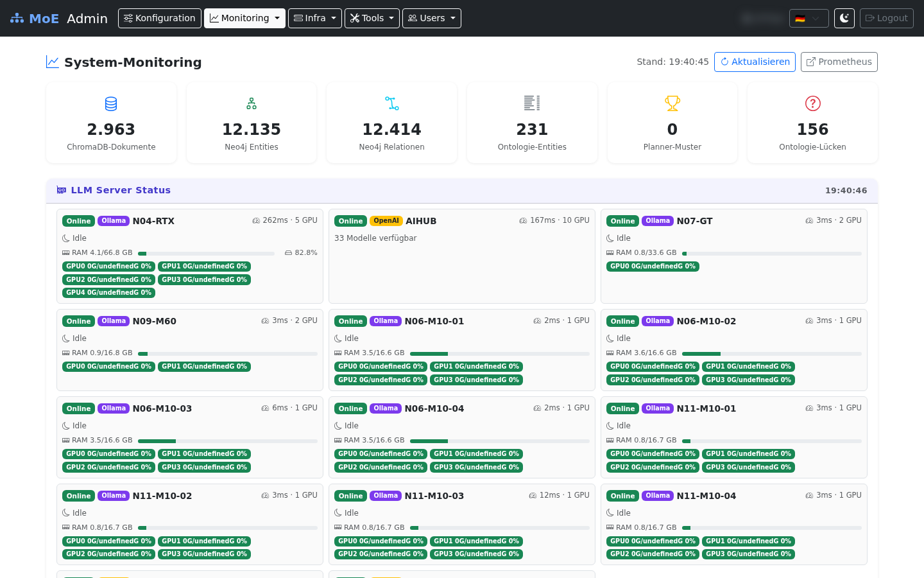Screen dimensions: 924x578
Task: Click the Online badge on N04-RTX
Action: click(79, 221)
